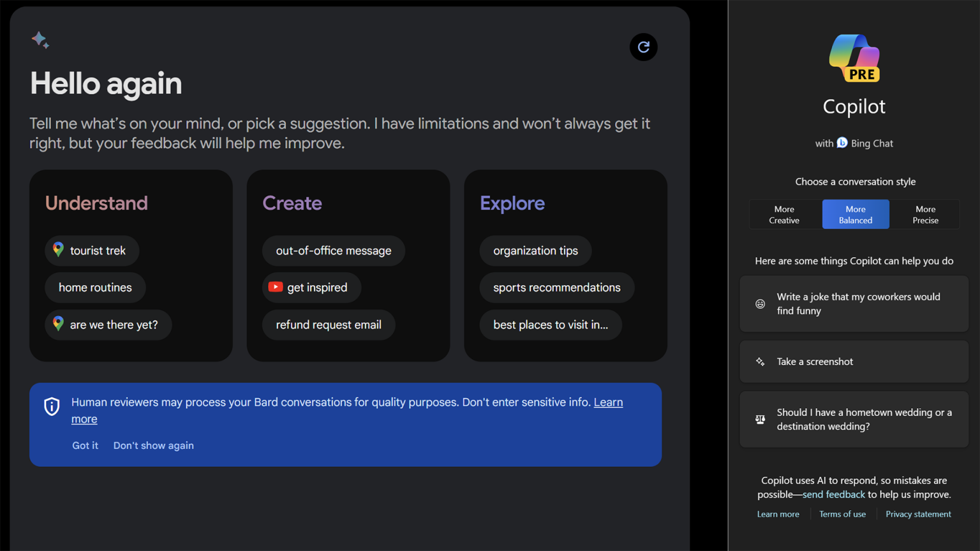The width and height of the screenshot is (980, 551).
Task: Click Choose a conversation style label
Action: pos(855,182)
